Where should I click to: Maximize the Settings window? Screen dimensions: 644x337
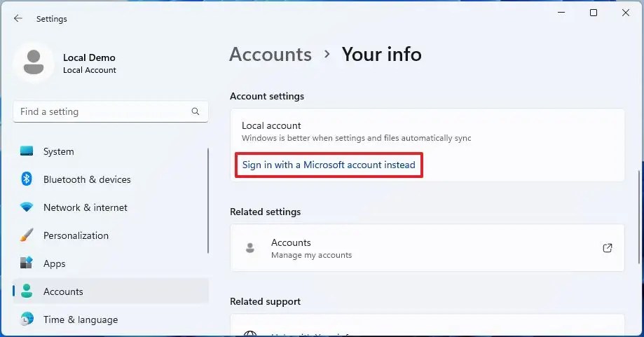(594, 13)
